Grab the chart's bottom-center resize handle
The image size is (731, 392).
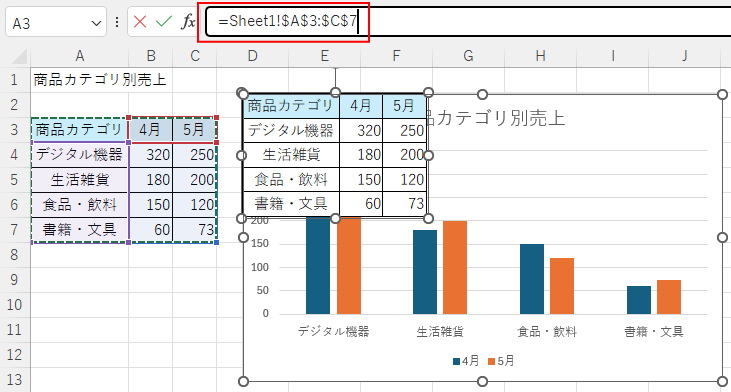pyautogui.click(x=483, y=382)
